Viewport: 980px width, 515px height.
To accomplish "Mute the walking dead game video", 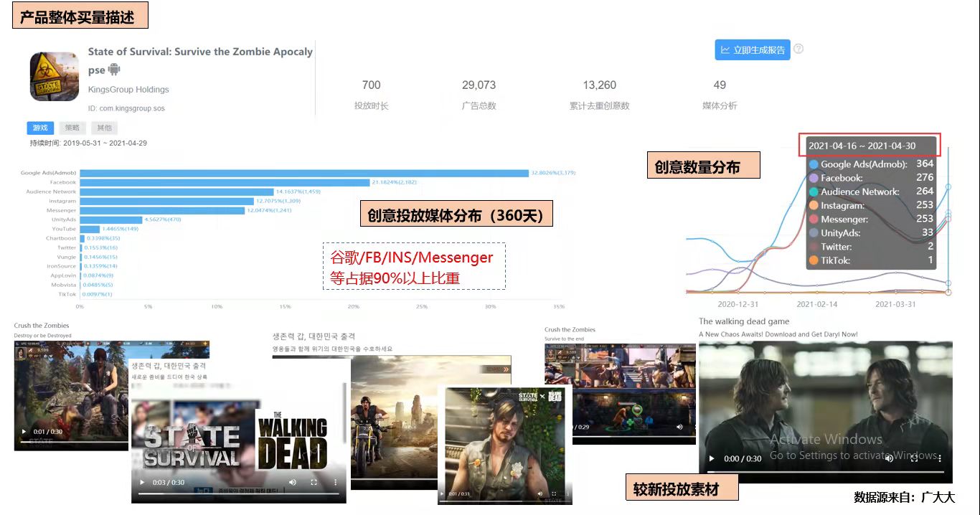I will click(890, 459).
